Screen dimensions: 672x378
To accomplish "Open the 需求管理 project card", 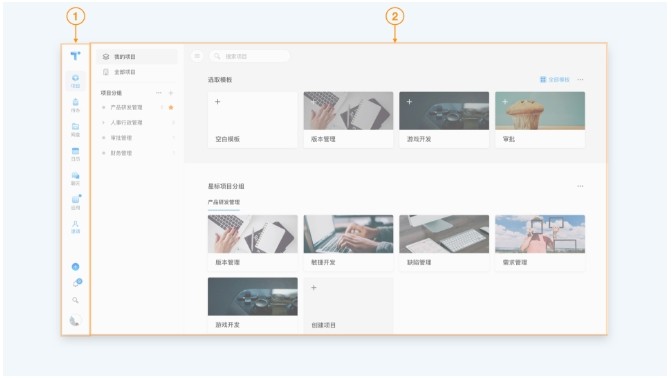I will point(540,243).
